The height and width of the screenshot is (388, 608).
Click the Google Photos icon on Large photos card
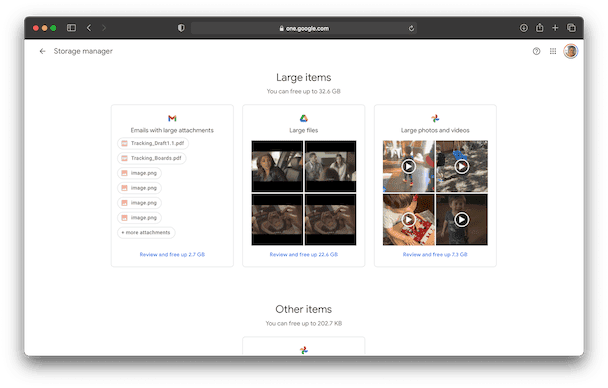click(x=435, y=118)
